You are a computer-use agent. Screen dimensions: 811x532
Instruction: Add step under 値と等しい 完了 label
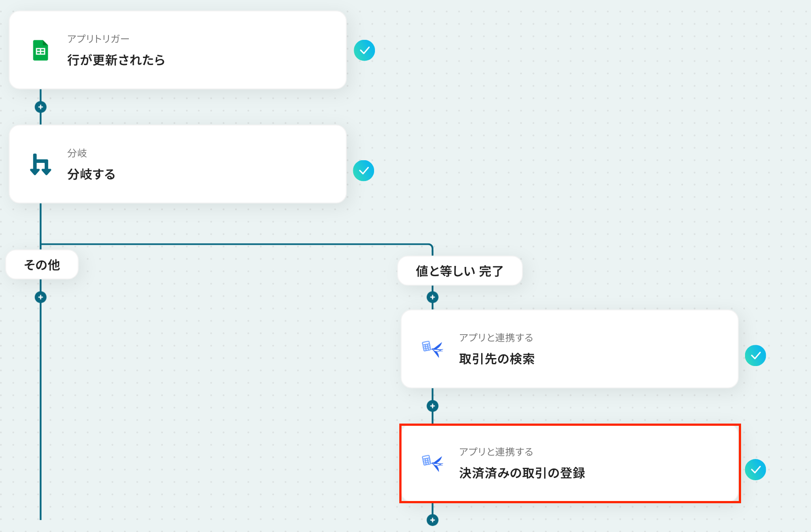(433, 297)
